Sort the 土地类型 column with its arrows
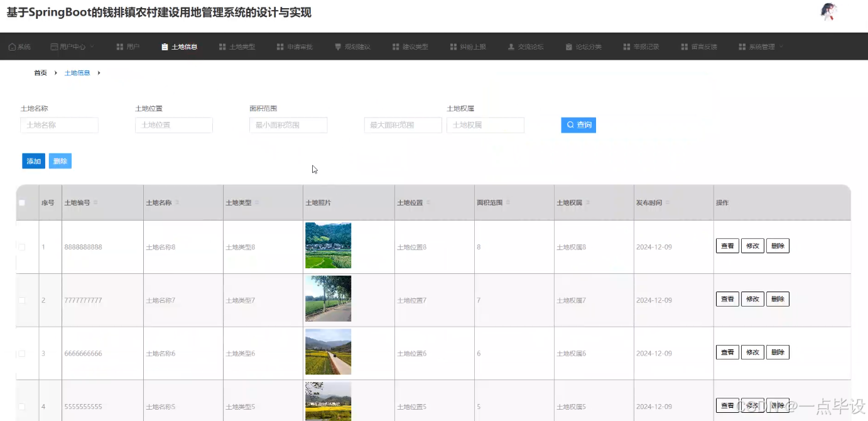868x421 pixels. pos(257,203)
